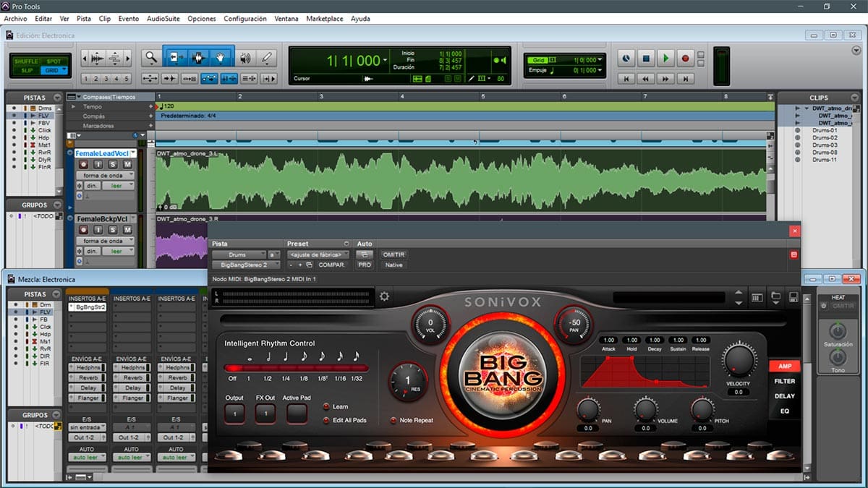
Task: Open the Configuración menu
Action: (245, 19)
